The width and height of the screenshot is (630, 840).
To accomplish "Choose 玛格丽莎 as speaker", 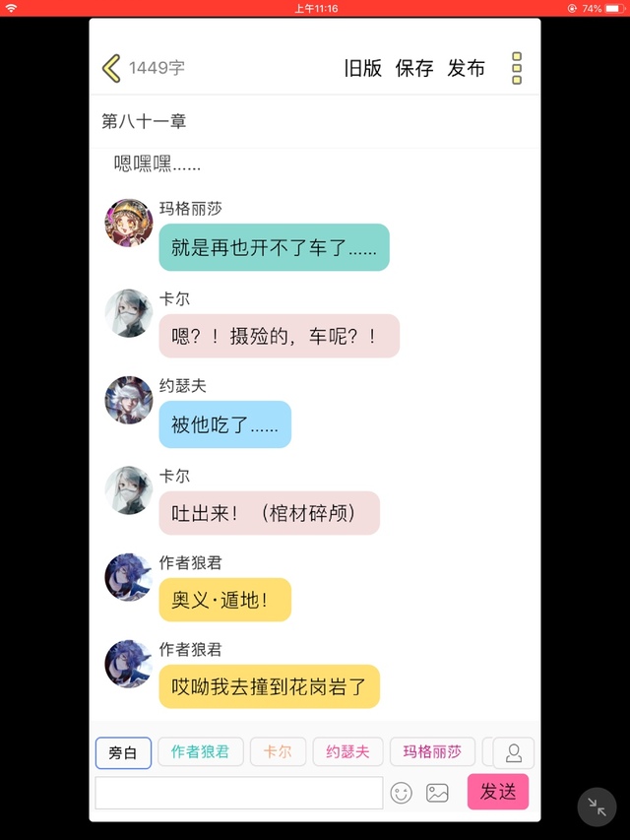I will (432, 751).
